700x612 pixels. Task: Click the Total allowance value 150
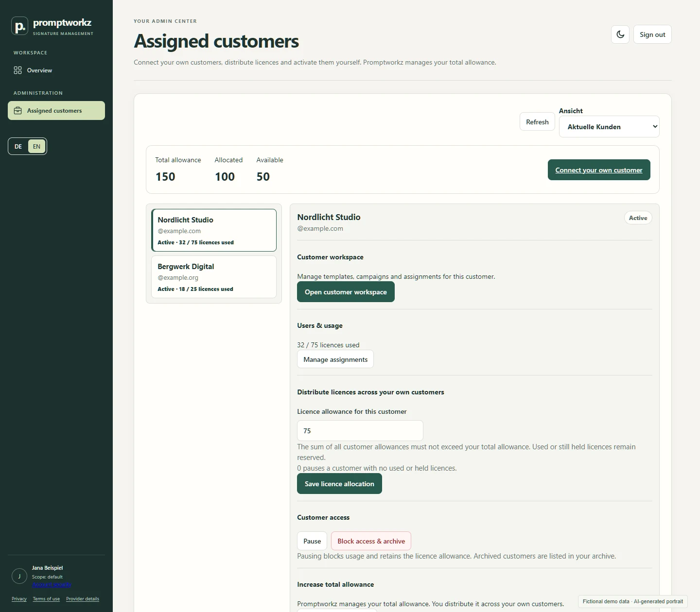point(165,177)
